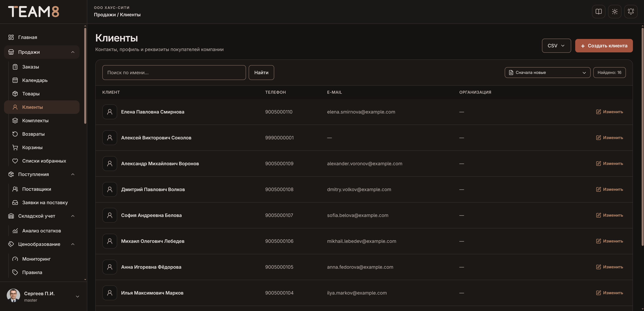Image resolution: width=644 pixels, height=311 pixels.
Task: Click the Правила tag icon
Action: [15, 272]
